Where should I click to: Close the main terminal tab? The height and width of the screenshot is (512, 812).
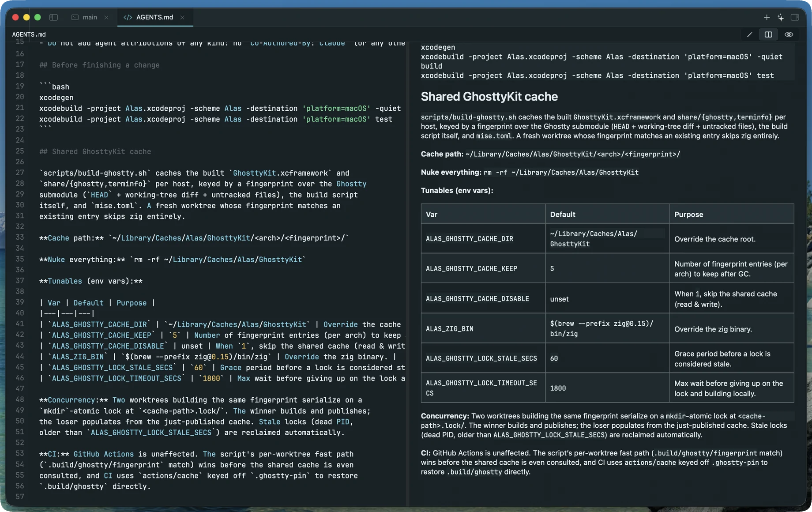(x=106, y=17)
